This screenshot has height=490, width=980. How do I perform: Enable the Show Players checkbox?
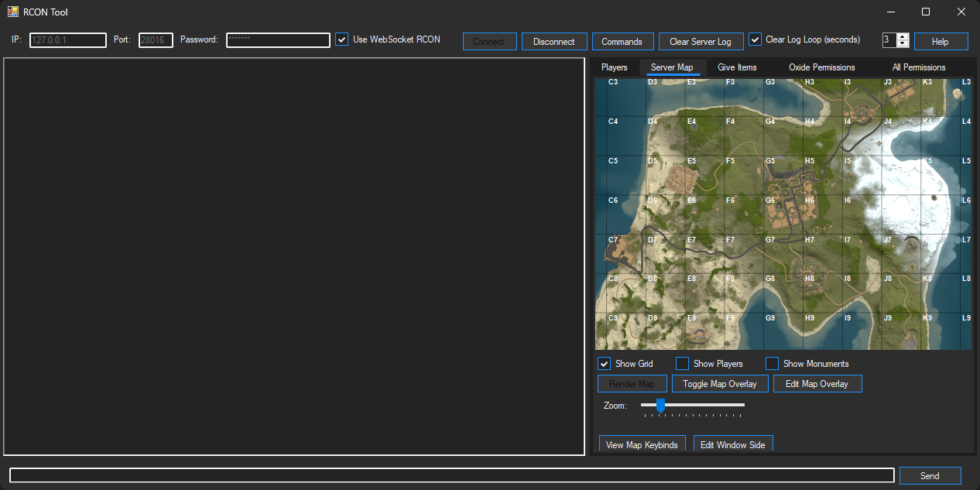(682, 364)
